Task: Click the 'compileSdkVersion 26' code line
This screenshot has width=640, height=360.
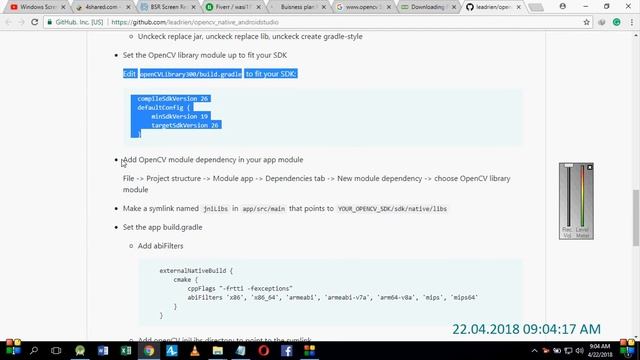Action: point(173,98)
